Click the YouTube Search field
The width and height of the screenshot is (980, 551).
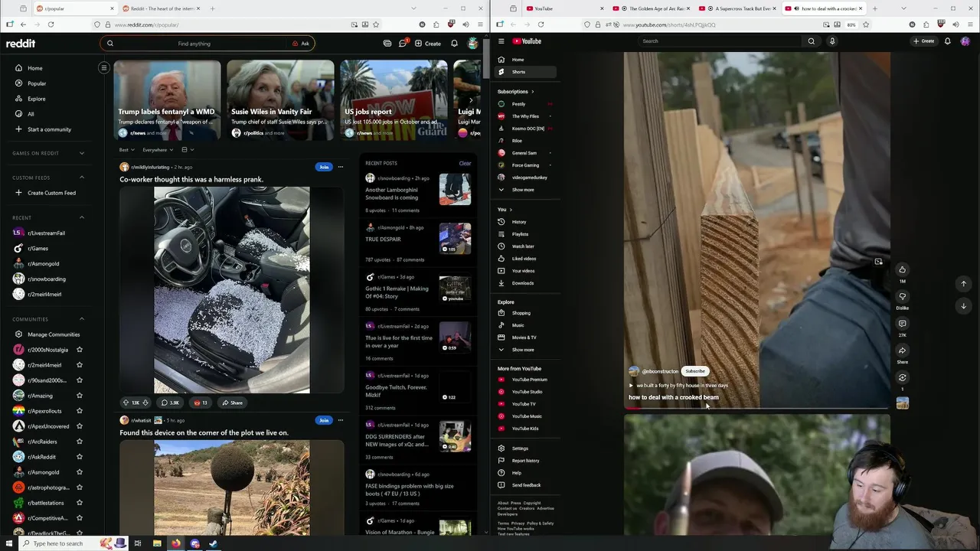(x=720, y=41)
